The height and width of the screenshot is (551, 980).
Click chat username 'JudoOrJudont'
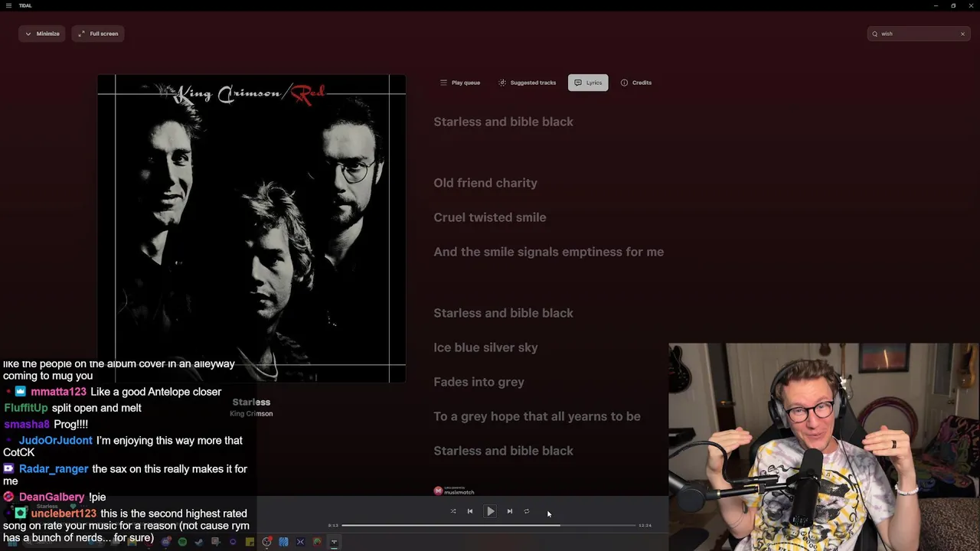pyautogui.click(x=55, y=440)
